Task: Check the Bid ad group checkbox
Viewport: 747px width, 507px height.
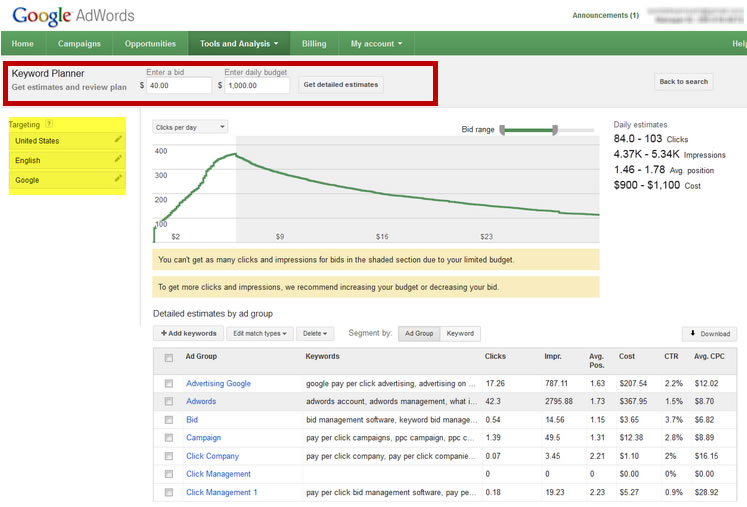Action: click(x=169, y=420)
